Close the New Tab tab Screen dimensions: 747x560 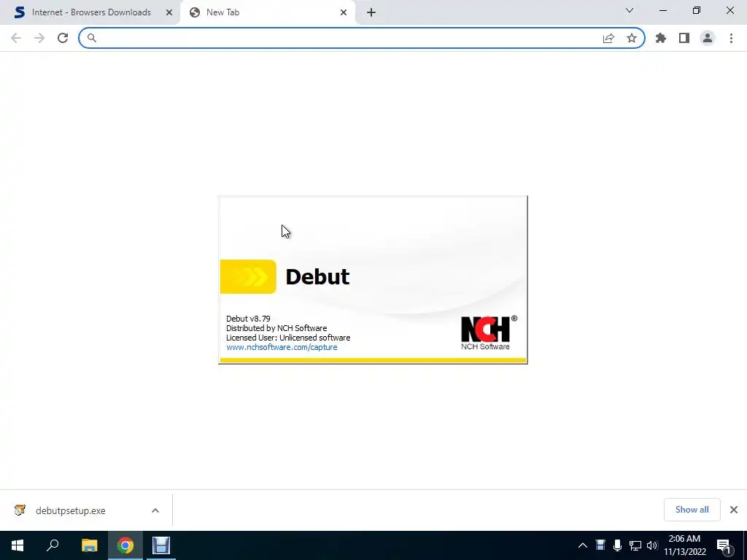(x=344, y=12)
